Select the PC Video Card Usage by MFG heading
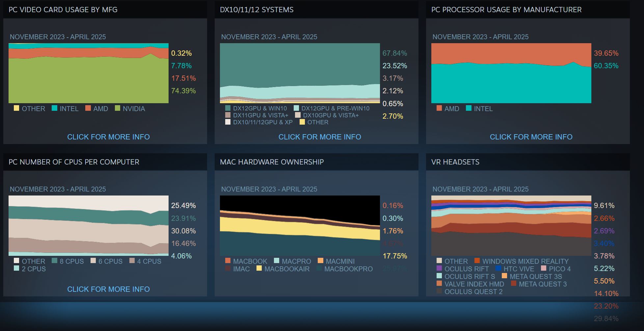644x331 pixels. (63, 10)
